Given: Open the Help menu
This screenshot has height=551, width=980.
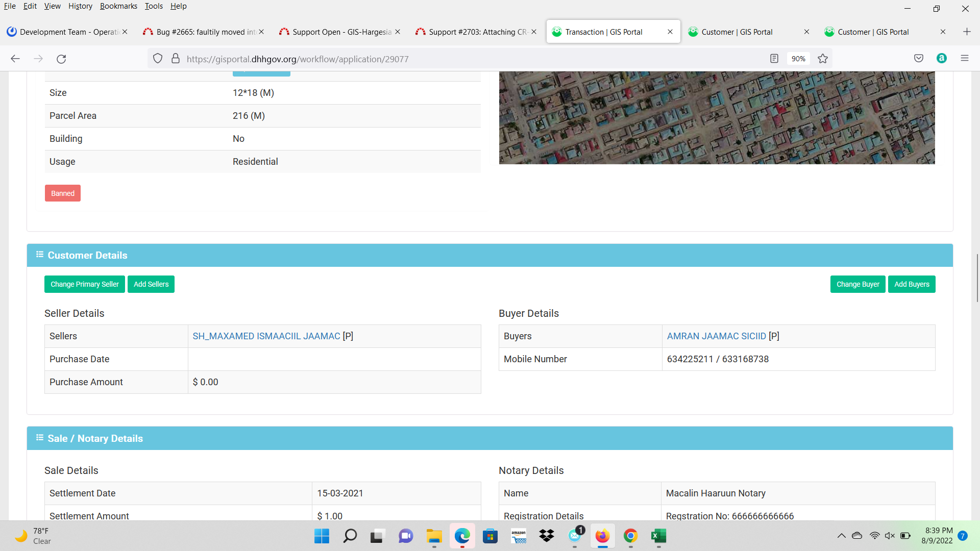Looking at the screenshot, I should (178, 6).
